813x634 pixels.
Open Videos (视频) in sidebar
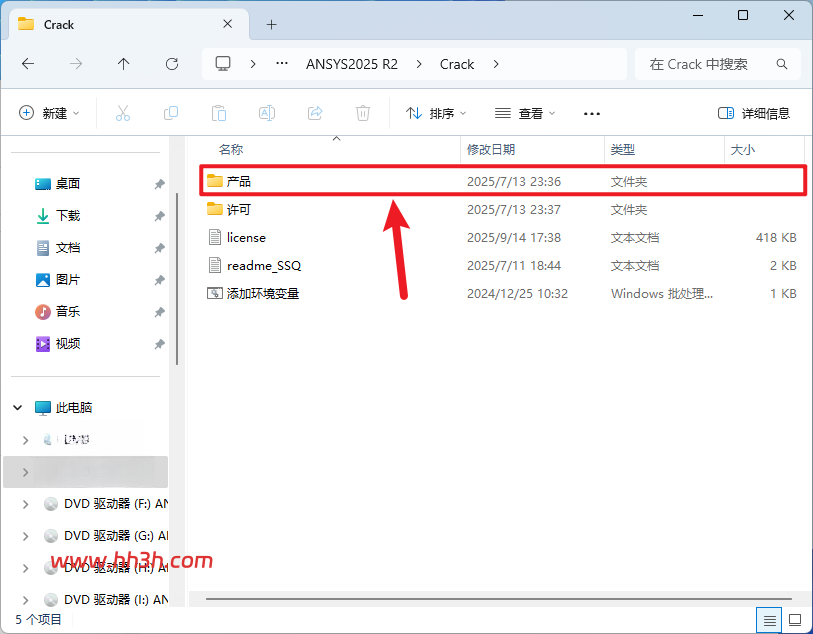pyautogui.click(x=67, y=344)
